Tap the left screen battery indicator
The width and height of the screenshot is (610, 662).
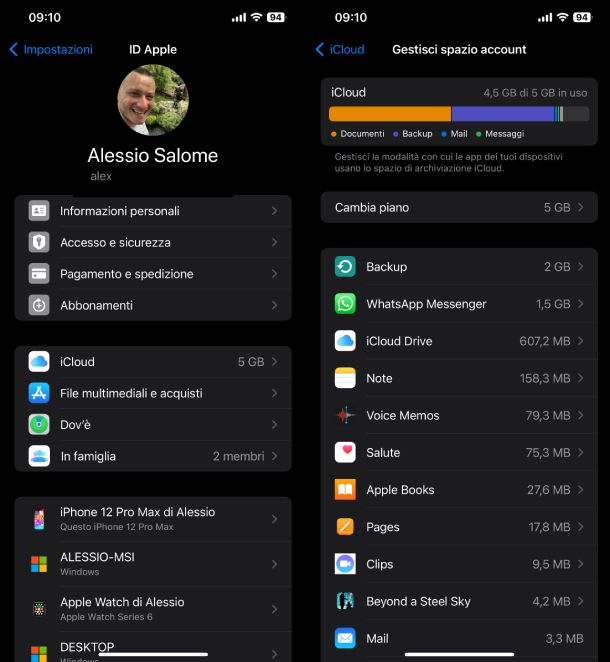[276, 17]
